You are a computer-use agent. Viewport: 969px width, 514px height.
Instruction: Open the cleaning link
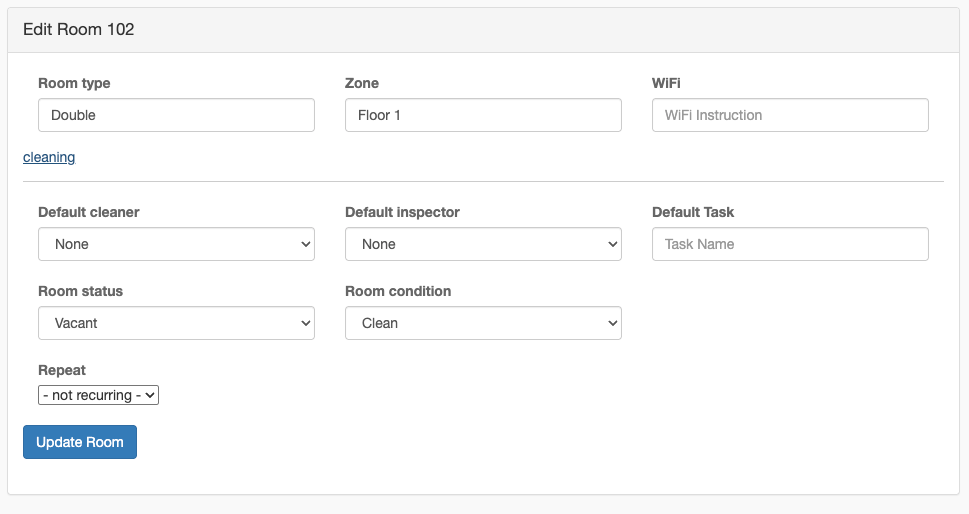click(x=49, y=157)
